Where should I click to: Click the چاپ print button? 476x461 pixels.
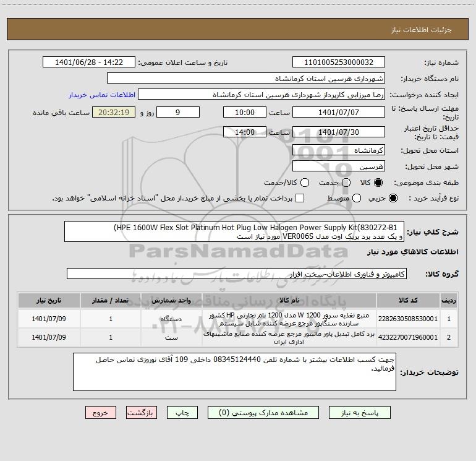(182, 413)
